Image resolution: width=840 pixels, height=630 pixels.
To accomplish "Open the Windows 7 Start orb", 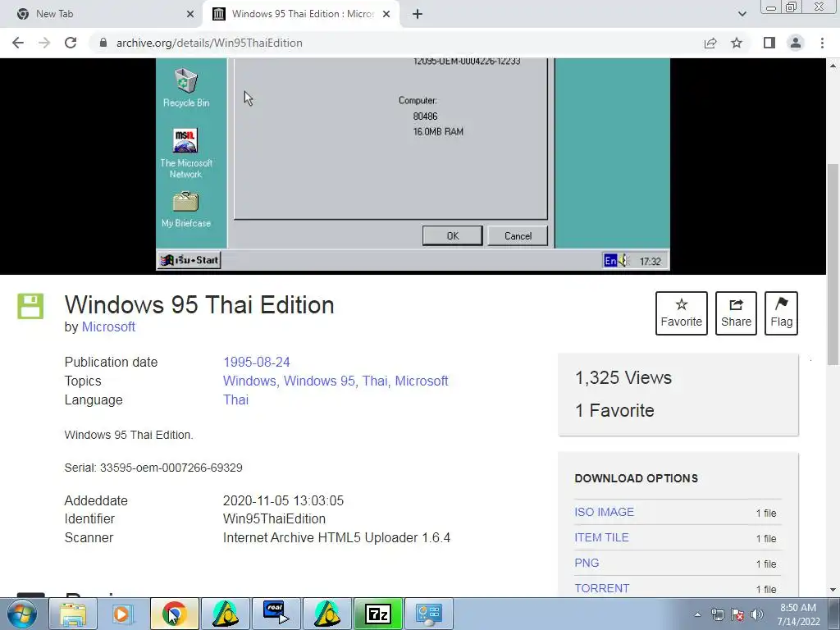I will pos(21,614).
